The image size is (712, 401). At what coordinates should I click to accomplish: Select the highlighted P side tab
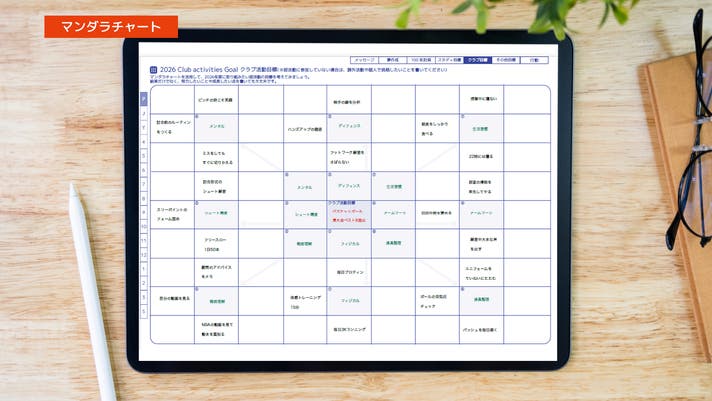pyautogui.click(x=144, y=98)
